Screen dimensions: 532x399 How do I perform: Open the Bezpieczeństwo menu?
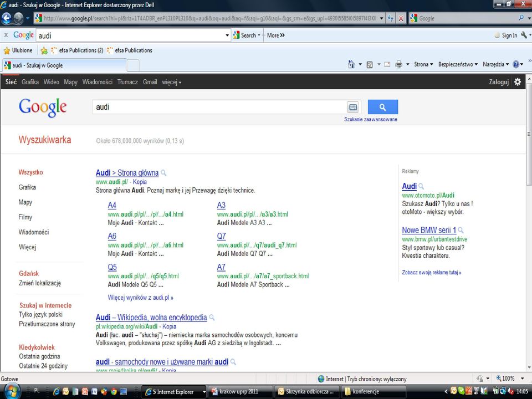click(x=458, y=64)
